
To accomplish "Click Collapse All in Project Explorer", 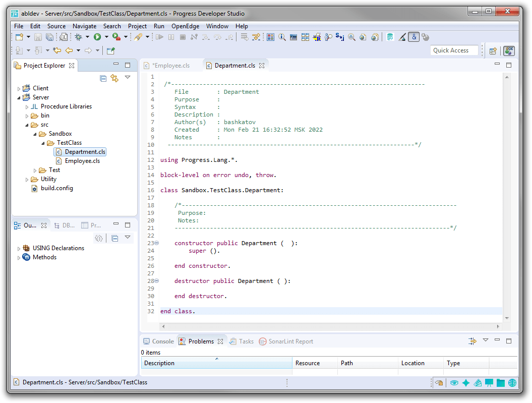I will [x=103, y=78].
